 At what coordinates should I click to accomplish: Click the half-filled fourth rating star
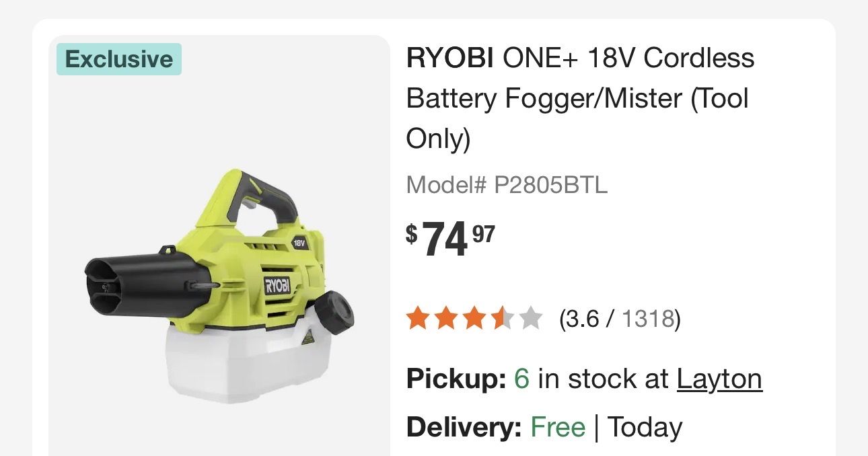[x=502, y=319]
